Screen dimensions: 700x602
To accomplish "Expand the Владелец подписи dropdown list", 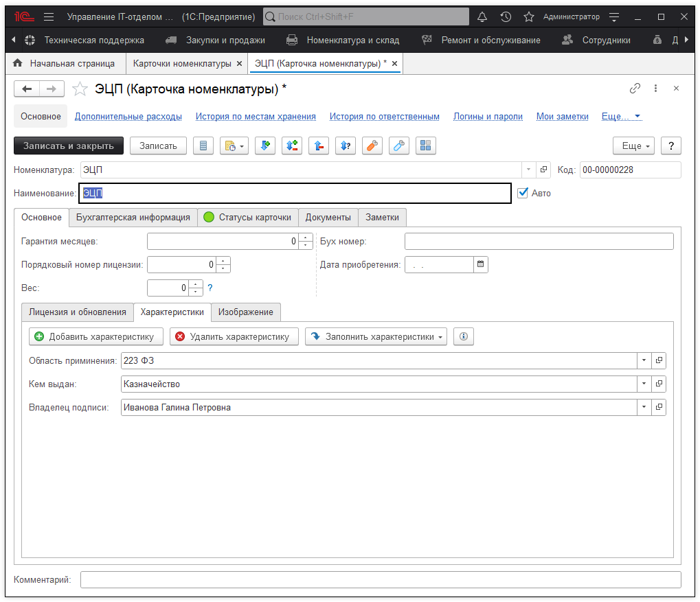I will (644, 407).
